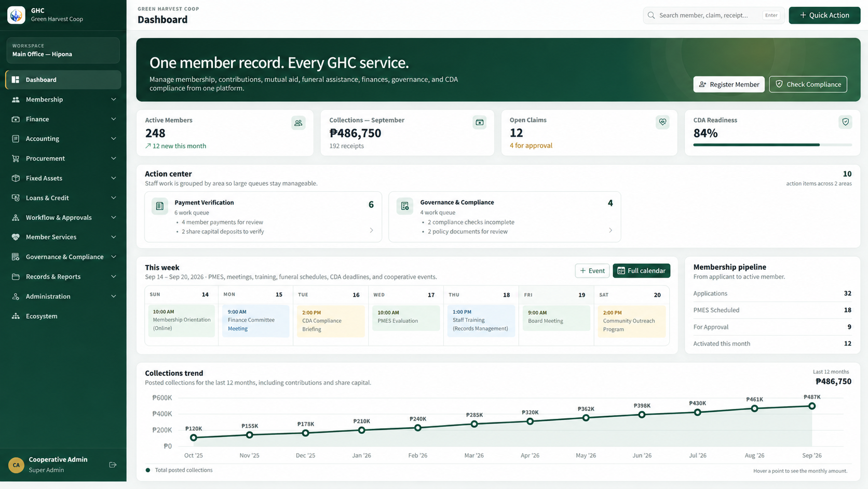The height and width of the screenshot is (489, 868).
Task: Click the Finance icon in sidebar
Action: (16, 119)
